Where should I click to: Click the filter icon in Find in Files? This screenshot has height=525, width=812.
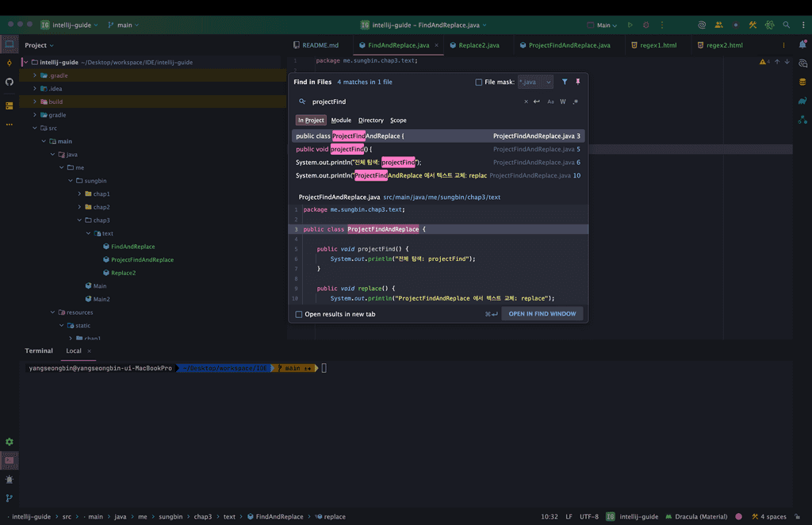(x=565, y=82)
